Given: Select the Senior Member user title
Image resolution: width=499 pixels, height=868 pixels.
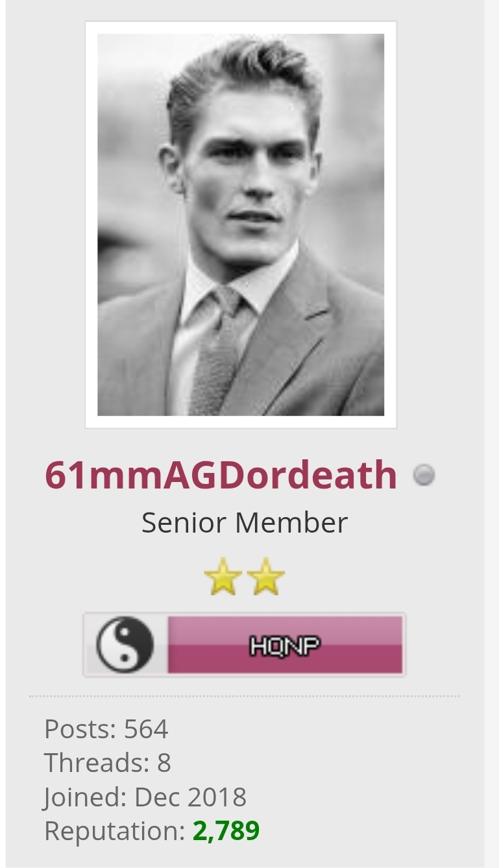Looking at the screenshot, I should [x=245, y=522].
